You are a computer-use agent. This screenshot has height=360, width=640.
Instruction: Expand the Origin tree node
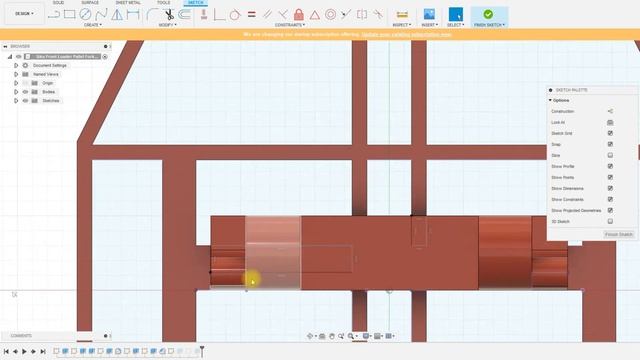pyautogui.click(x=16, y=83)
